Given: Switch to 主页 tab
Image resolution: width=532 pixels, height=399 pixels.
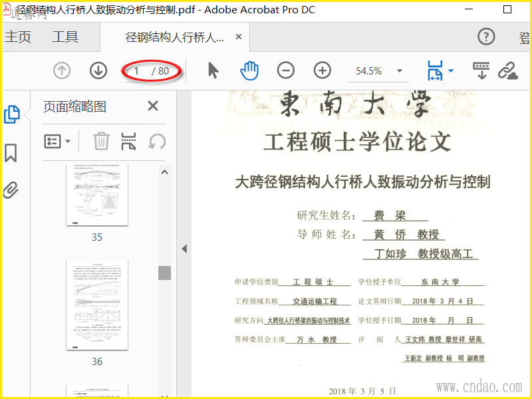Looking at the screenshot, I should [x=18, y=37].
